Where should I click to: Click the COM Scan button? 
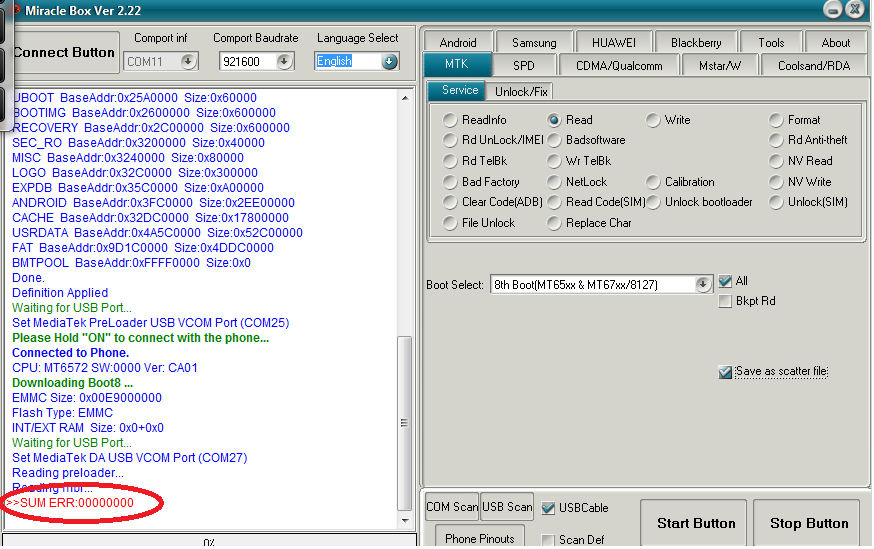(x=452, y=507)
